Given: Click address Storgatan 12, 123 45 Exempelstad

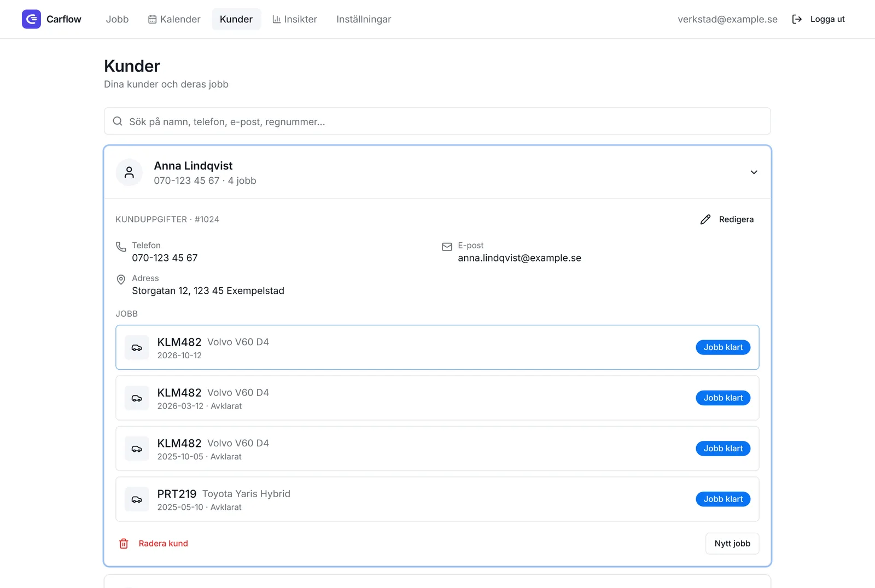Looking at the screenshot, I should (x=208, y=290).
